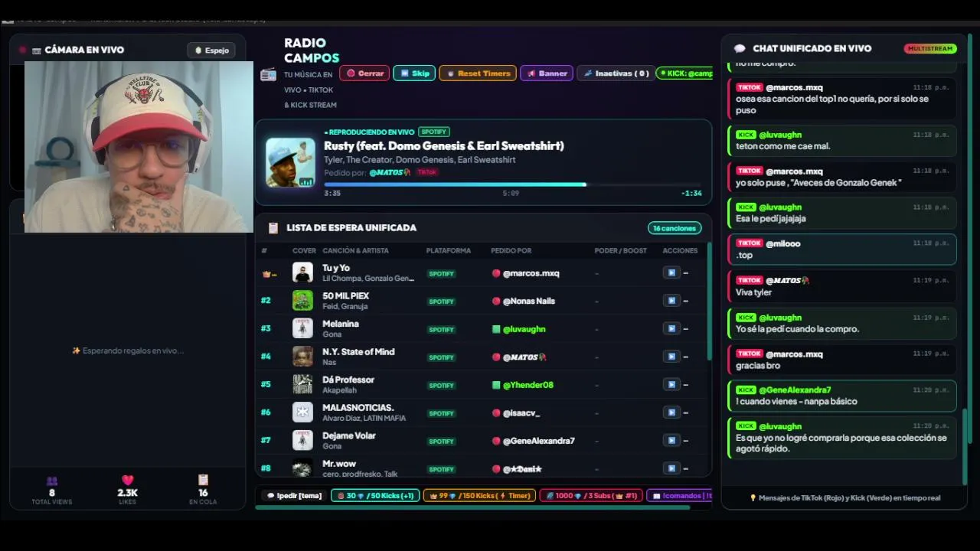Viewport: 980px width, 551px height.
Task: Open more actions for N.Y. State of Mind
Action: [x=686, y=357]
